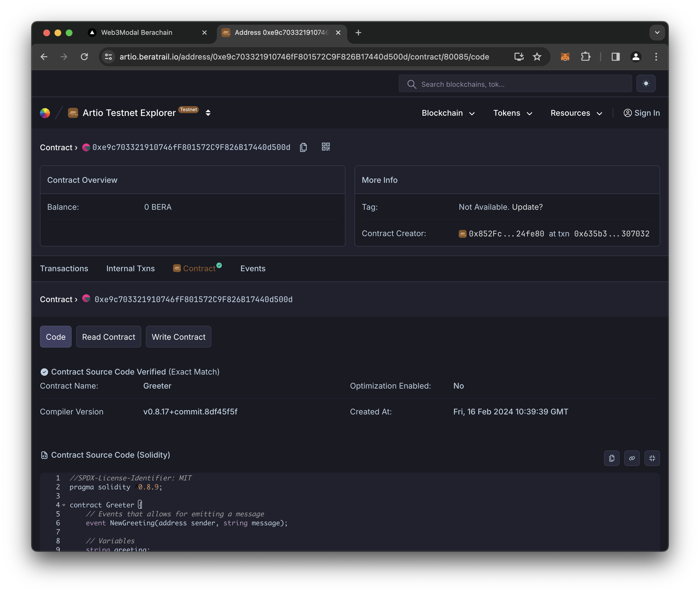The height and width of the screenshot is (593, 700).
Task: Click Internal Txns tab
Action: point(130,268)
